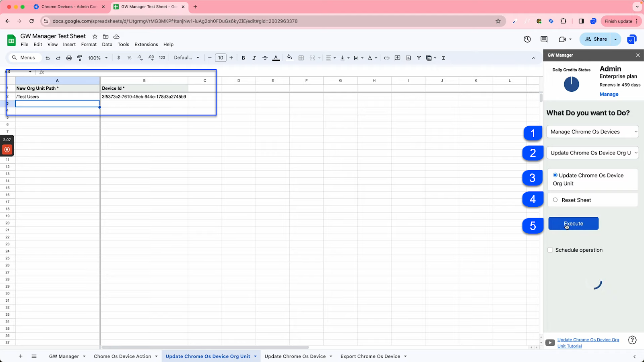Open Update Chrome Os Device Org Unit Tutorial link
Image resolution: width=644 pixels, height=362 pixels.
pos(588,343)
